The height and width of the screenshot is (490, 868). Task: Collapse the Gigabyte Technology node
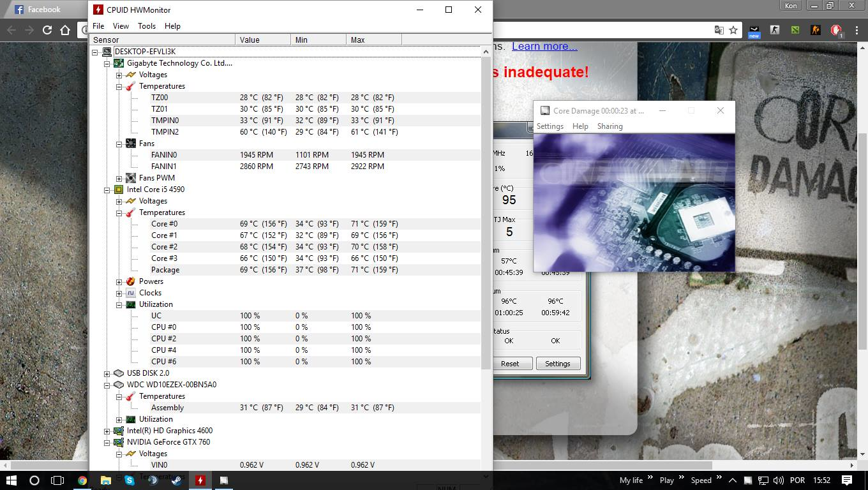pyautogui.click(x=107, y=63)
